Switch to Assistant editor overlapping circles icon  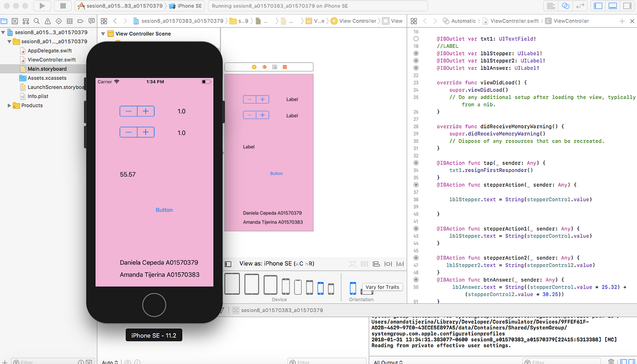pyautogui.click(x=565, y=6)
